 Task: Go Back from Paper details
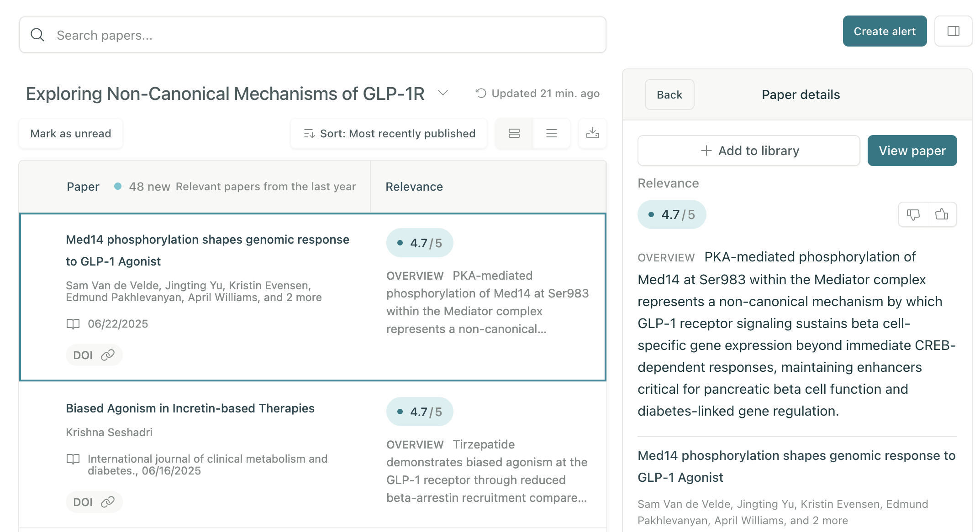(x=669, y=94)
